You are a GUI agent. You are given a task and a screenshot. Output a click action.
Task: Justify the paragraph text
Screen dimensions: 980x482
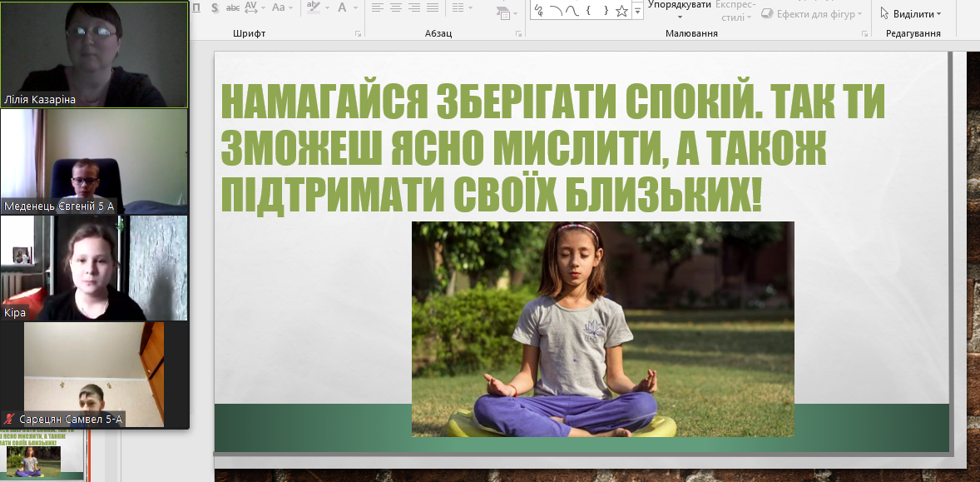433,7
